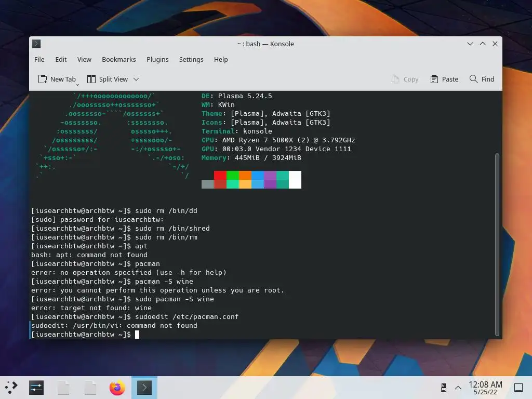This screenshot has height=399, width=532.
Task: Click the Paste toolbar button
Action: (x=444, y=79)
